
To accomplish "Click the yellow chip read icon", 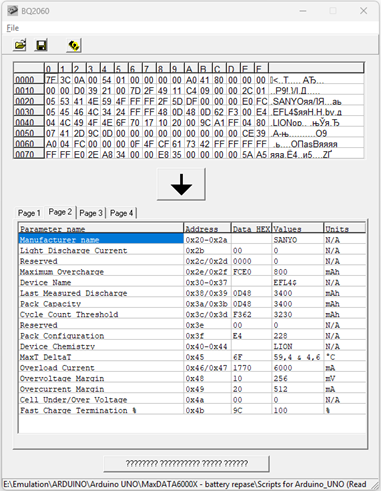I will (x=74, y=45).
